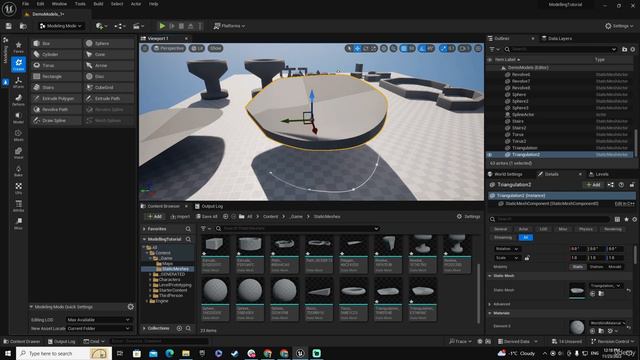Image resolution: width=640 pixels, height=360 pixels.
Task: Select the Sphere primitive tool
Action: coord(109,43)
